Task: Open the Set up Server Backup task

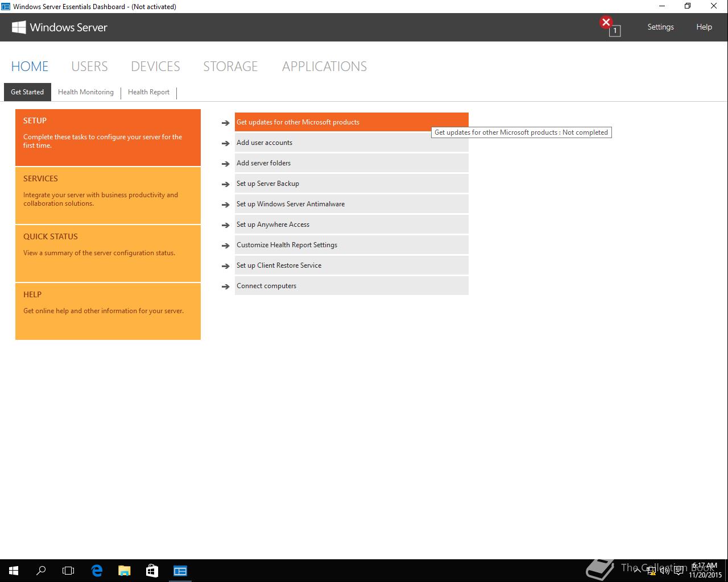Action: pyautogui.click(x=351, y=184)
